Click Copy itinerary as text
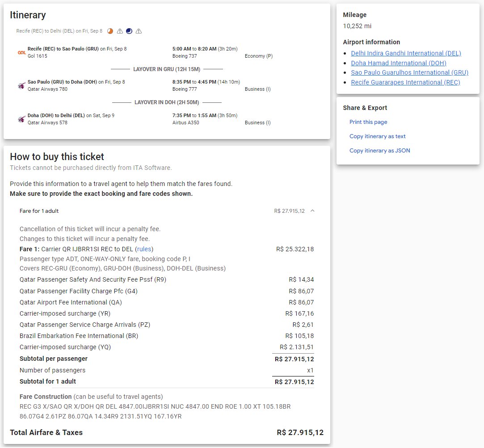The image size is (484, 448). 378,136
